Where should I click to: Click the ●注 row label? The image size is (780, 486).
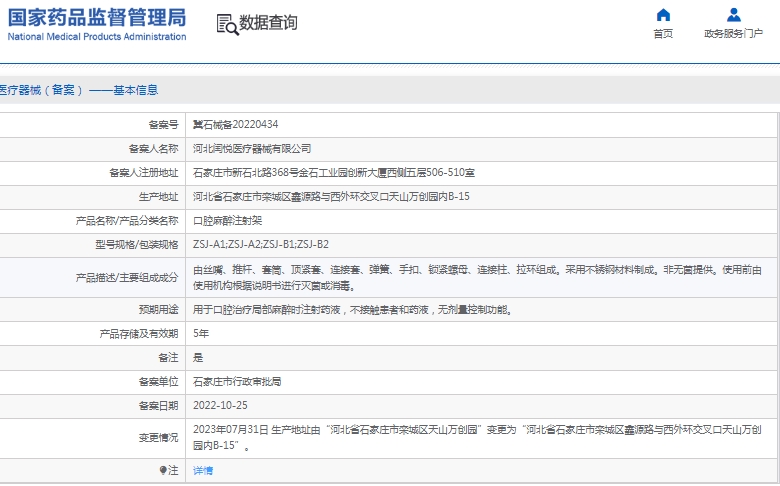pos(169,471)
